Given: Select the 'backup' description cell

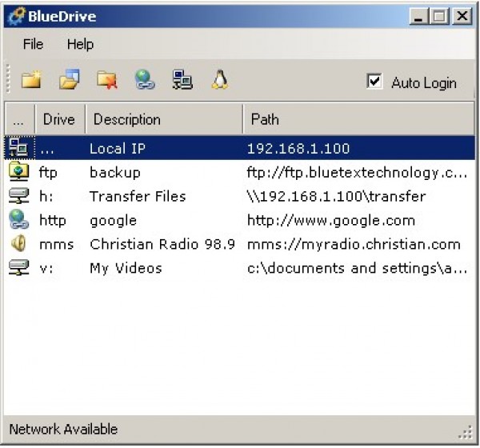Looking at the screenshot, I should click(115, 173).
